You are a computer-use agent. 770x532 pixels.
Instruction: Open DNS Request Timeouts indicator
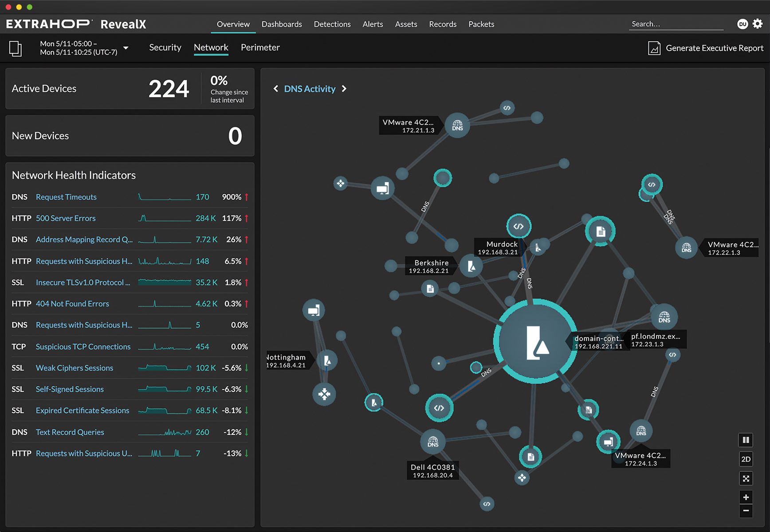tap(66, 197)
